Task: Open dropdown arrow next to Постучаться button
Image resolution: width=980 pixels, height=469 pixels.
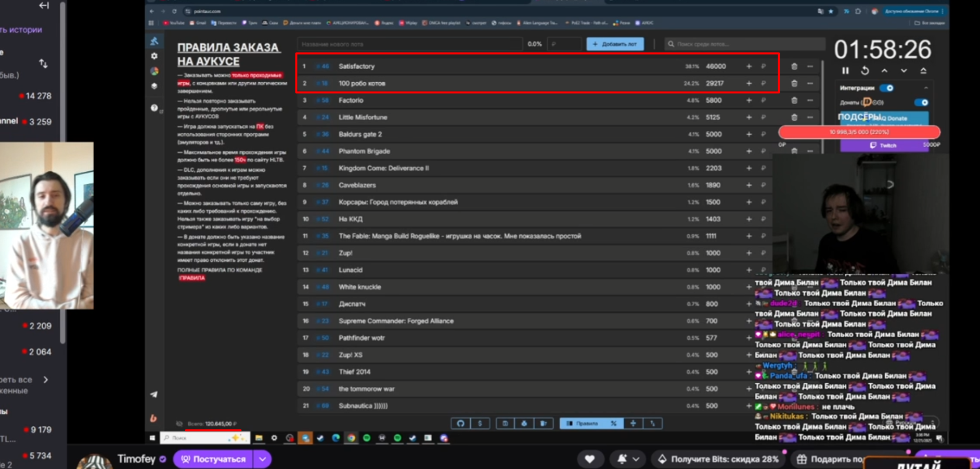Action: point(263,459)
